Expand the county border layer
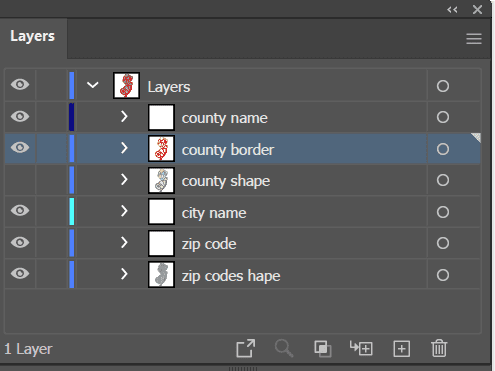This screenshot has width=495, height=371. point(124,148)
